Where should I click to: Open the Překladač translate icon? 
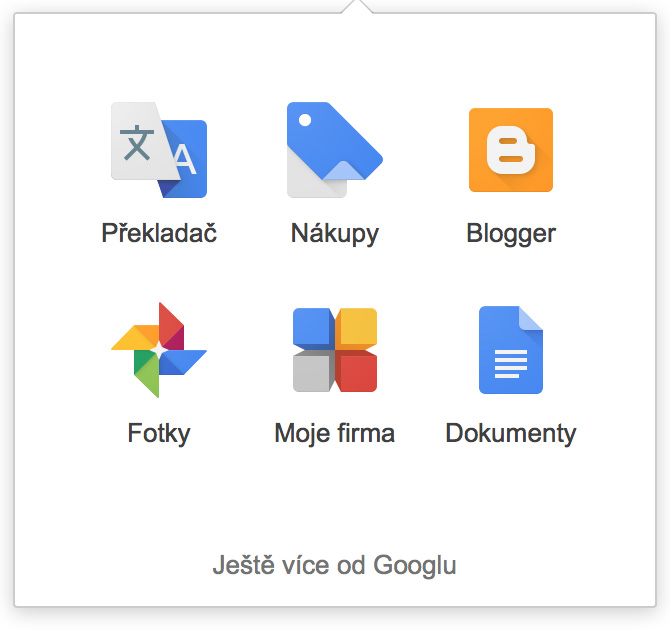[159, 150]
